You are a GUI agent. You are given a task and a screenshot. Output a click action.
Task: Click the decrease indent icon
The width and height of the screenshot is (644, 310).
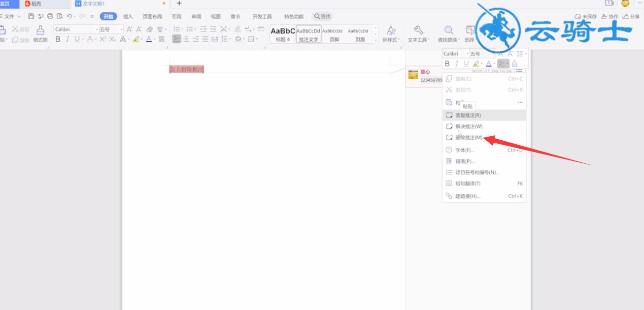click(203, 30)
